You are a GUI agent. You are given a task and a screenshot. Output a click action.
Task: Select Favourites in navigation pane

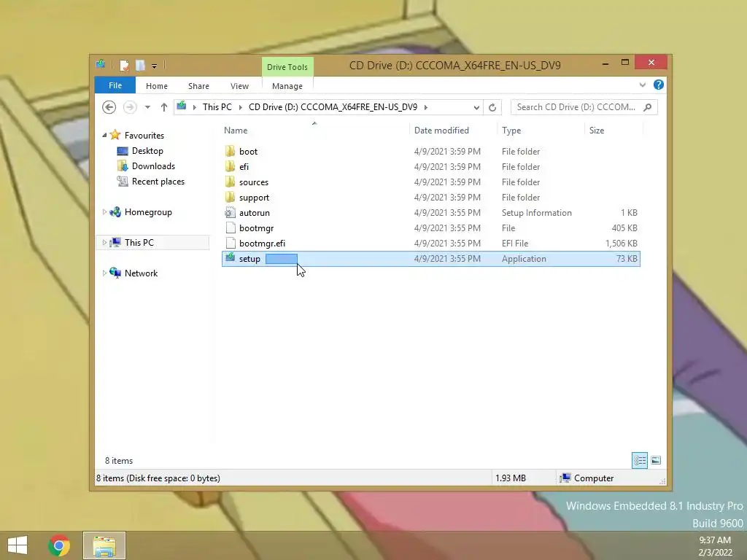[x=144, y=135]
